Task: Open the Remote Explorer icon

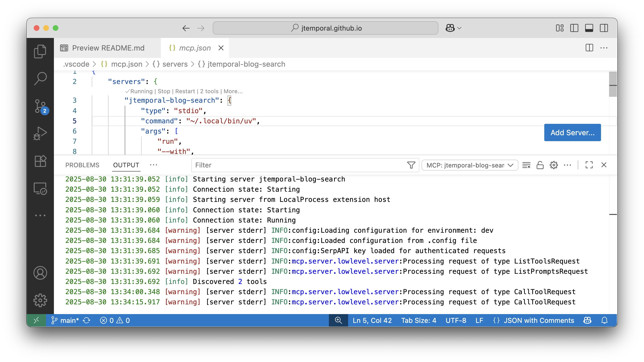Action: pos(40,189)
